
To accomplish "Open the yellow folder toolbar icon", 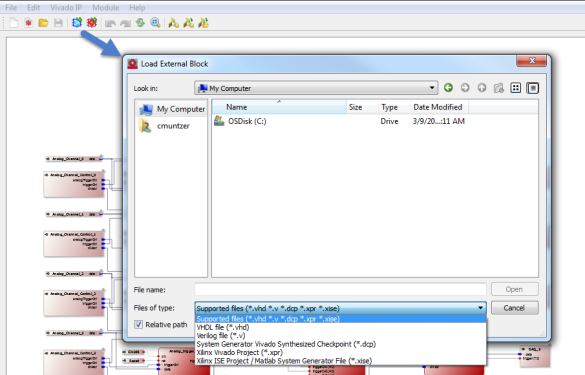I will (43, 23).
